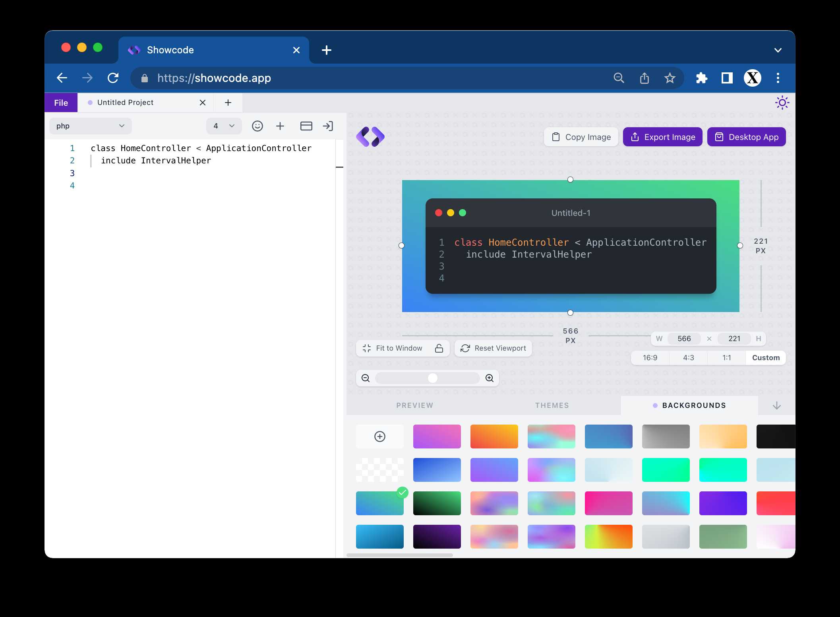This screenshot has height=617, width=840.
Task: Open the browser tab list chevron
Action: [778, 50]
